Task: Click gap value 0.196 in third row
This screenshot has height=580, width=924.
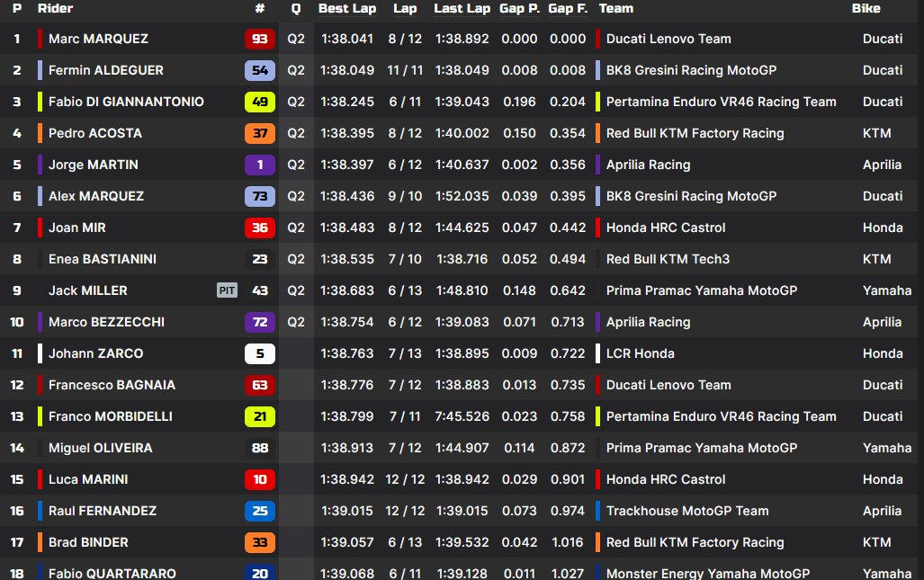Action: click(x=519, y=102)
